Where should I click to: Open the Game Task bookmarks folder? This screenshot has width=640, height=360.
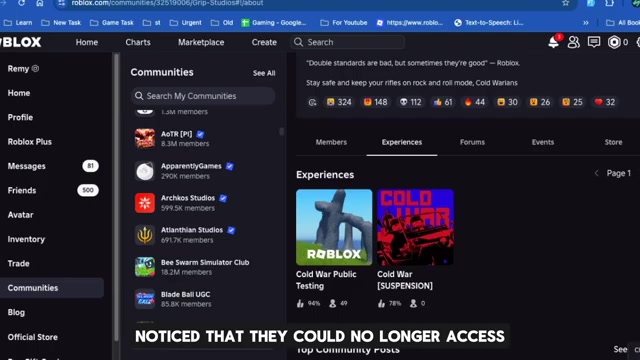pyautogui.click(x=112, y=23)
